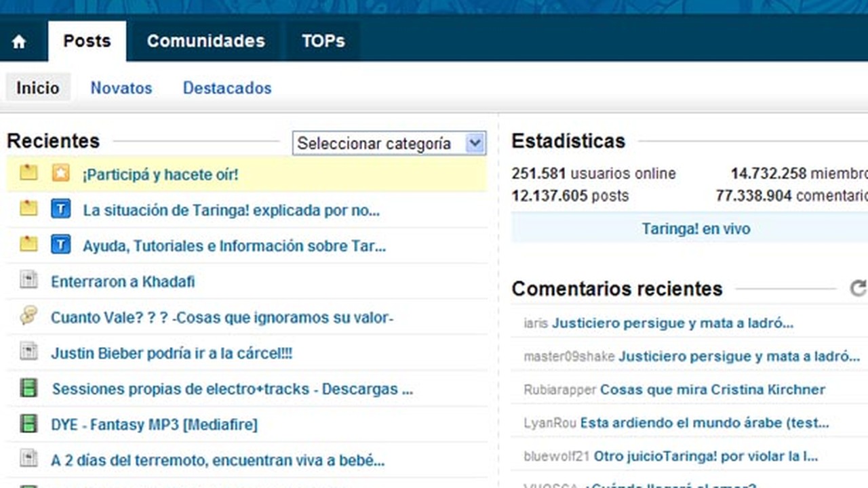This screenshot has width=868, height=488.
Task: Click the green MP3 icon on "DYE - Fantasy MP3"
Action: click(x=28, y=423)
